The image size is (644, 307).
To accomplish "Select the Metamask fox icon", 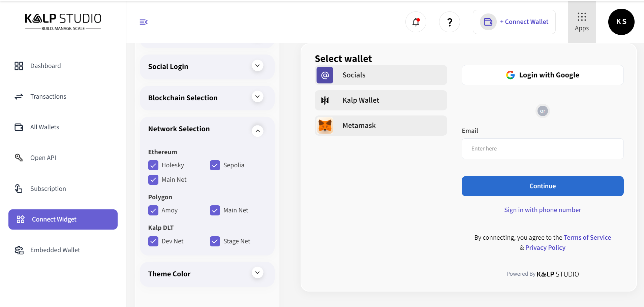I will (x=325, y=126).
